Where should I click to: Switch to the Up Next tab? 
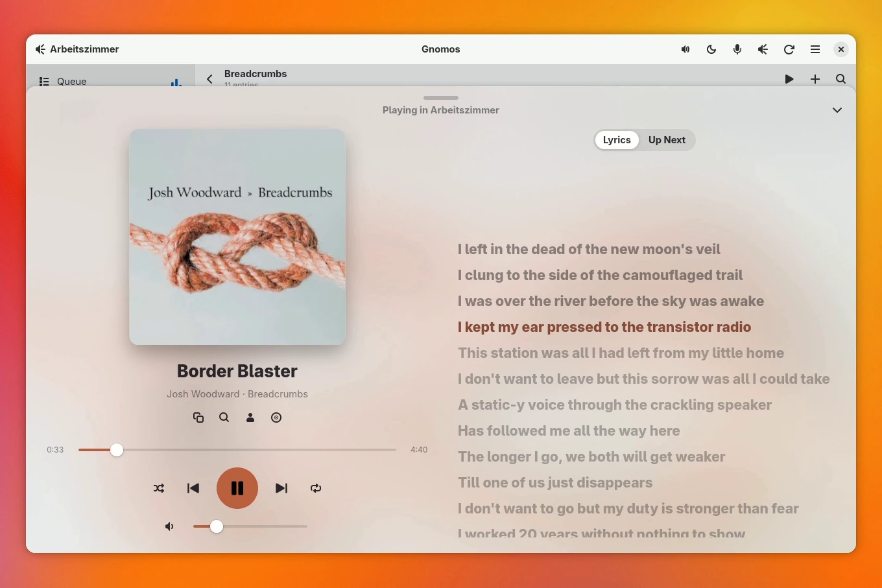[667, 140]
